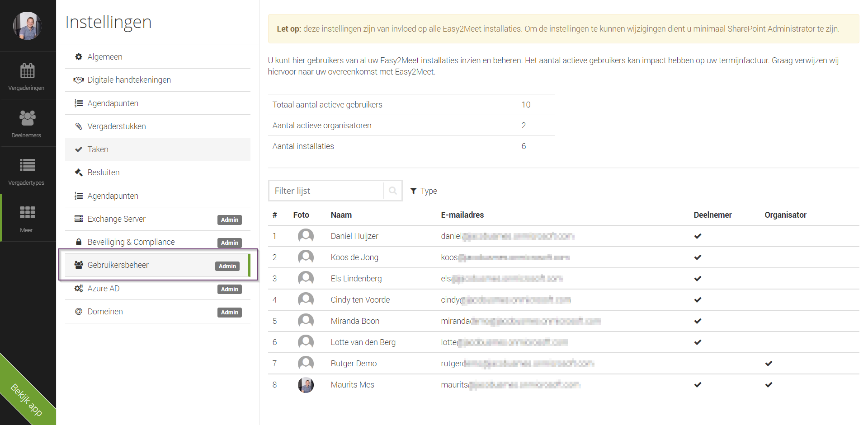Open the user profile photo in the sidebar
Screen dimensions: 868x425
coord(28,26)
